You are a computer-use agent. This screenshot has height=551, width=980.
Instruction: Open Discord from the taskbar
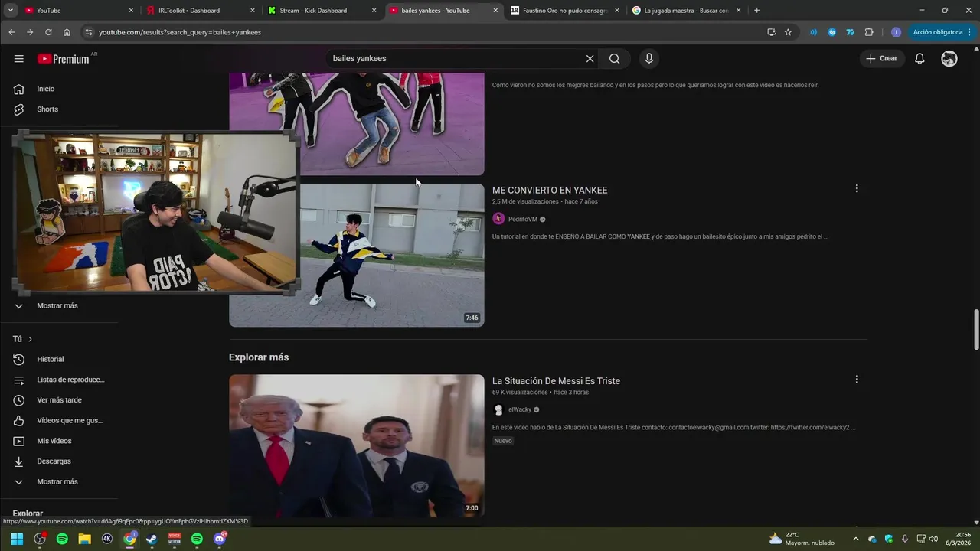pyautogui.click(x=220, y=539)
